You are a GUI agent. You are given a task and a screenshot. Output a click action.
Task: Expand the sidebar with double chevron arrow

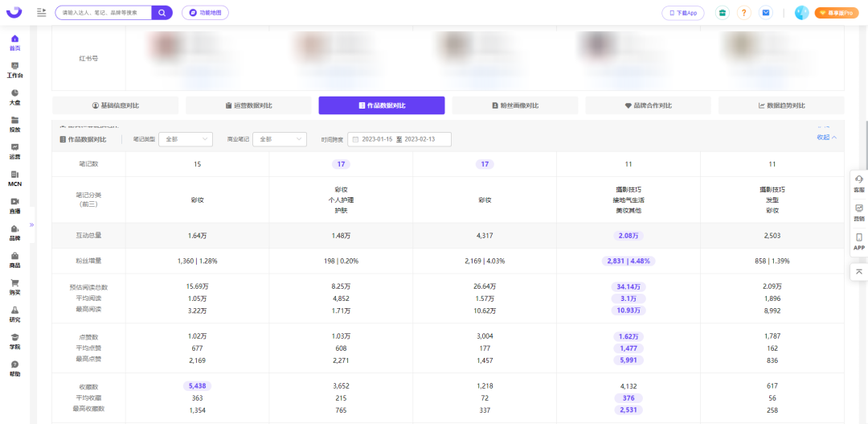click(x=31, y=225)
